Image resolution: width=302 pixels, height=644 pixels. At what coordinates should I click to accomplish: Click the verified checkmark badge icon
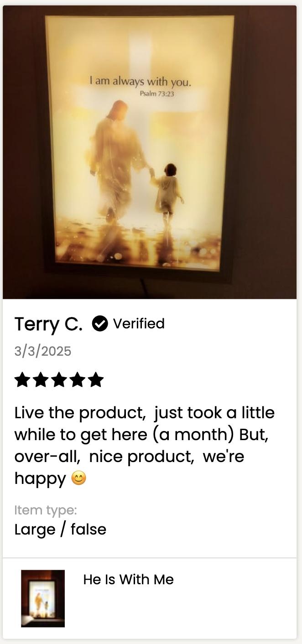tap(100, 324)
